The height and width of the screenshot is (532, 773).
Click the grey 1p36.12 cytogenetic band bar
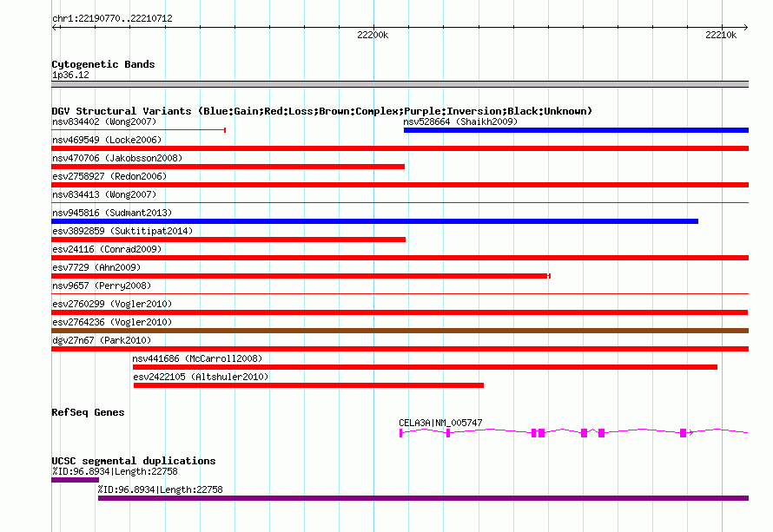(400, 84)
